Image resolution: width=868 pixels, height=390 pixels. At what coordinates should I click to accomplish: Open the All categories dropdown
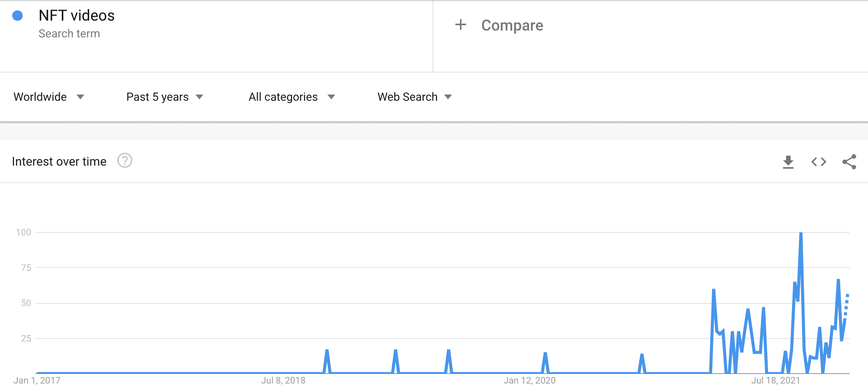point(292,97)
